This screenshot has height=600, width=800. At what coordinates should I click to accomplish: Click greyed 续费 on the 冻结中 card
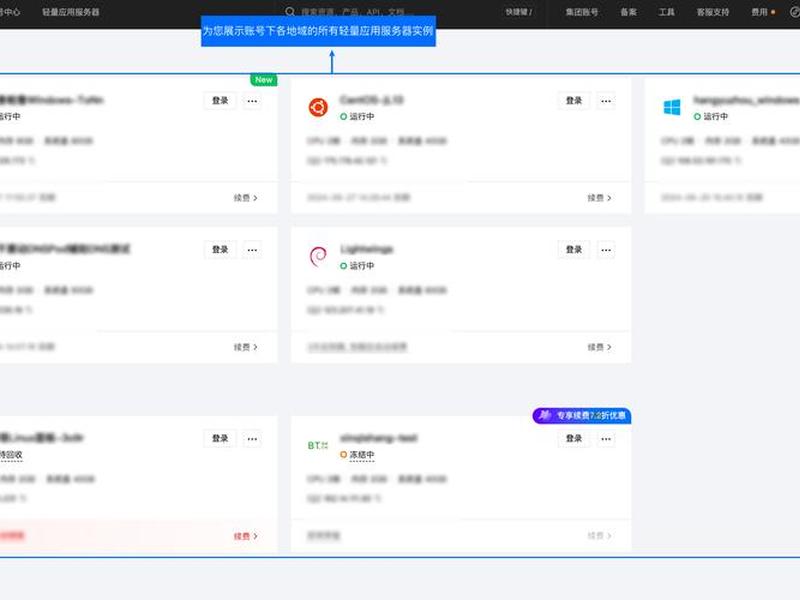click(x=599, y=536)
